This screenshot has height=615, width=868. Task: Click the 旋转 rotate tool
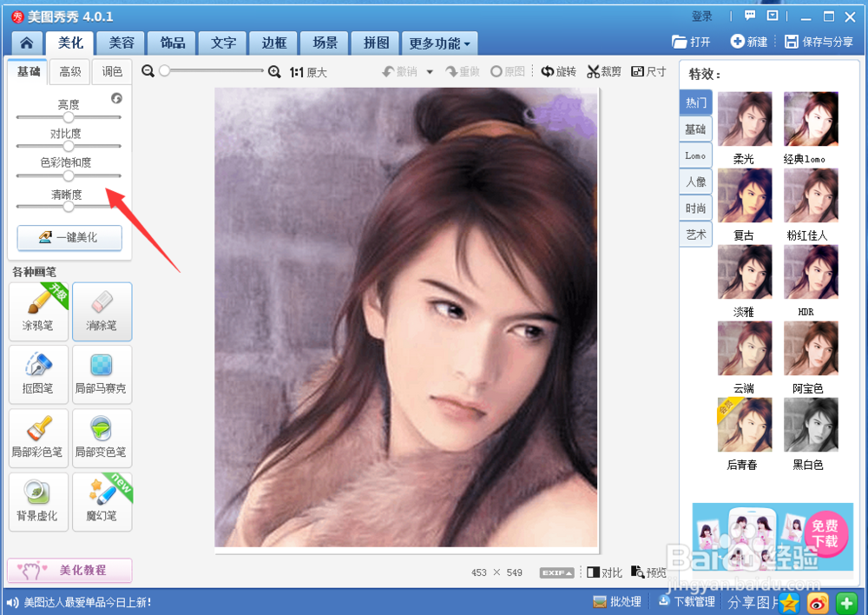pos(558,71)
